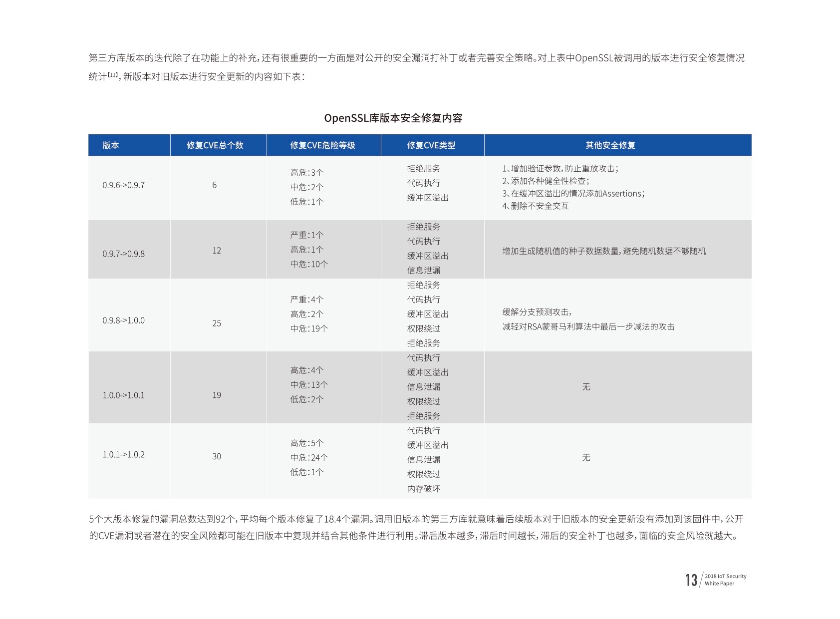Image resolution: width=840 pixels, height=619 pixels.
Task: Click the table title OpenSSL库版本安全修复内容
Action: coord(393,118)
